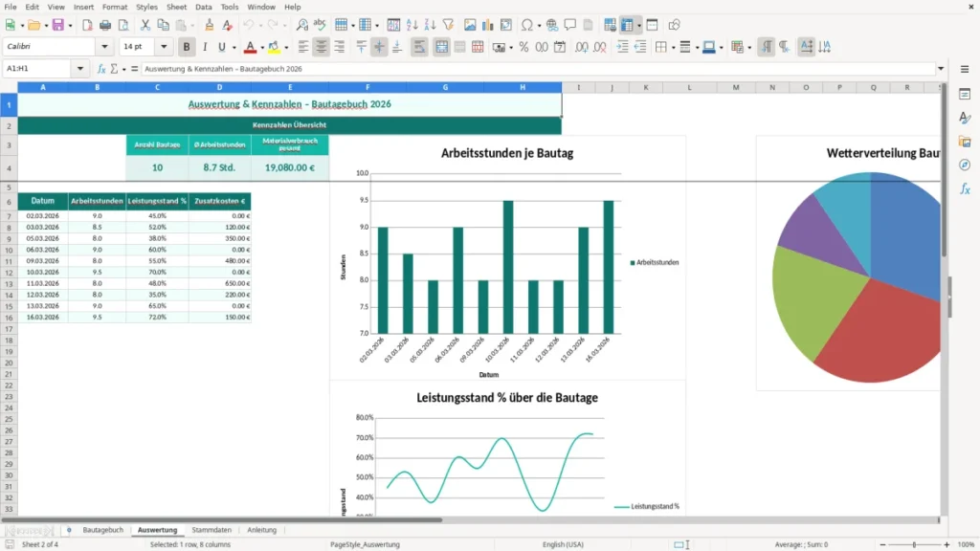Toggle Wrap Text
This screenshot has height=551, width=980.
pyautogui.click(x=419, y=47)
